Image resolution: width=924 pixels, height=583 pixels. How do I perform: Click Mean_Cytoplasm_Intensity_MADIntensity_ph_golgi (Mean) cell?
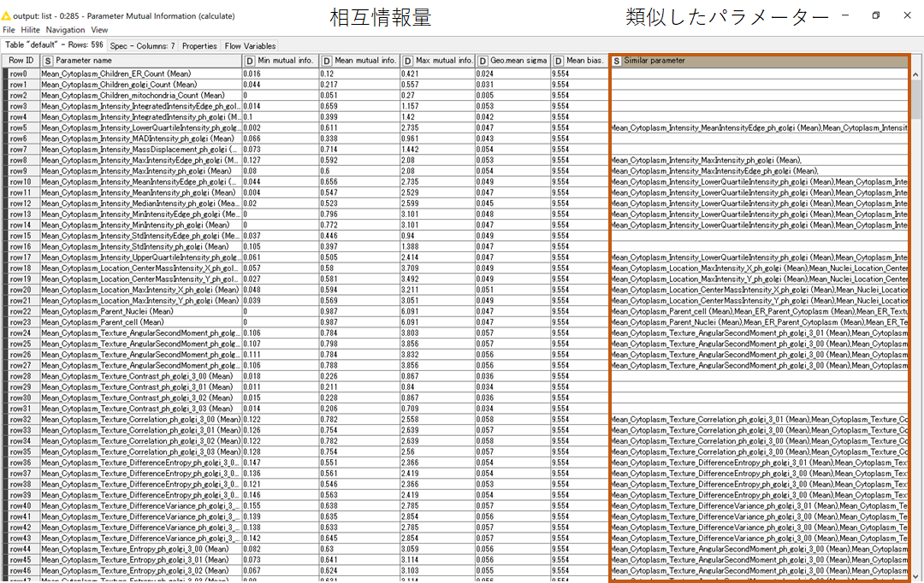(141, 138)
